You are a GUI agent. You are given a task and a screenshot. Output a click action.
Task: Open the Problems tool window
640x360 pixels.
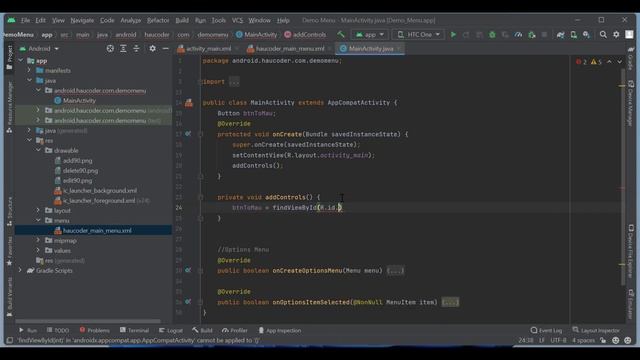pos(95,330)
